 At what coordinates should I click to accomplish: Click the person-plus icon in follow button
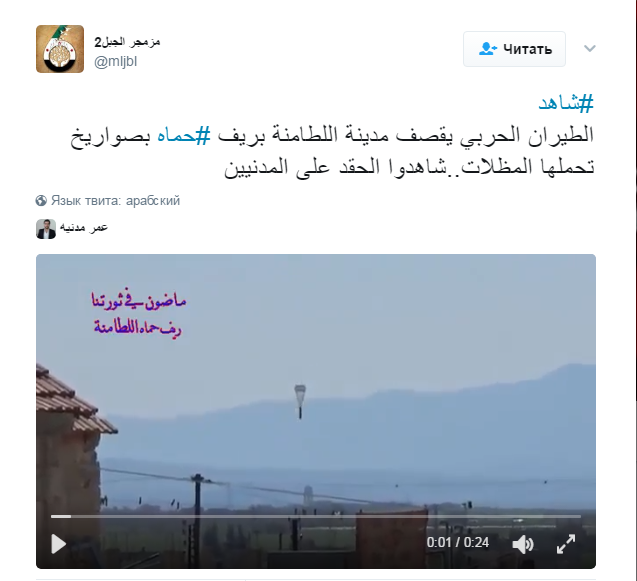[488, 49]
